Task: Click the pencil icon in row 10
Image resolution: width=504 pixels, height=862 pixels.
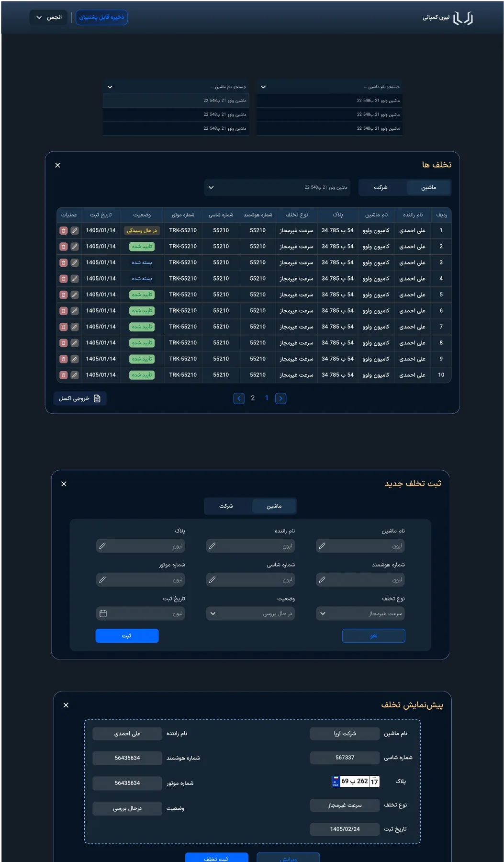Action: click(x=75, y=375)
